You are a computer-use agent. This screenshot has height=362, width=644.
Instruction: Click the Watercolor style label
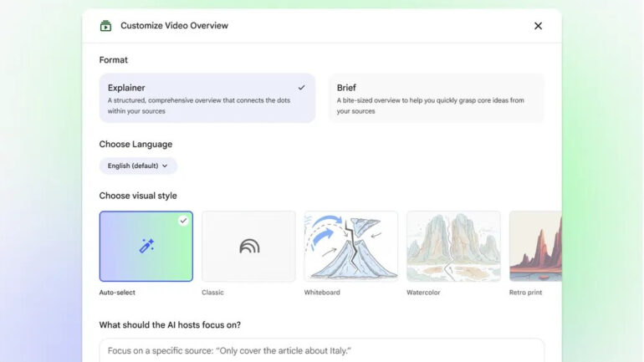click(423, 293)
